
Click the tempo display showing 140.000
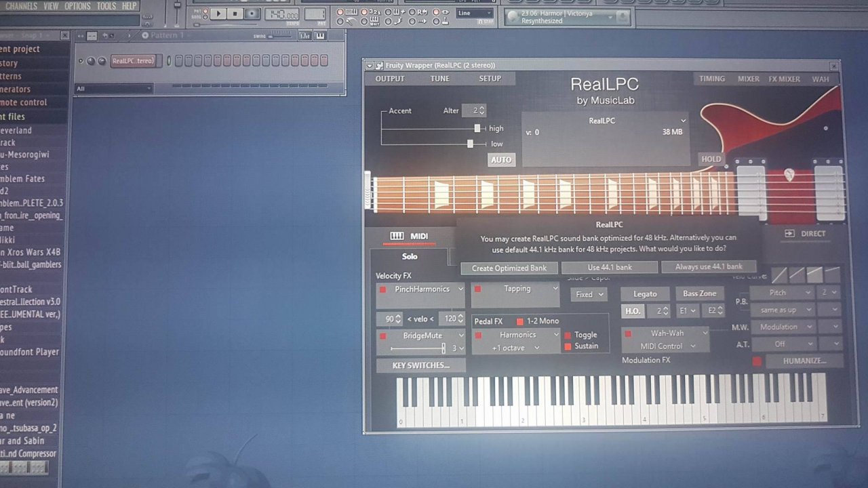click(x=281, y=14)
